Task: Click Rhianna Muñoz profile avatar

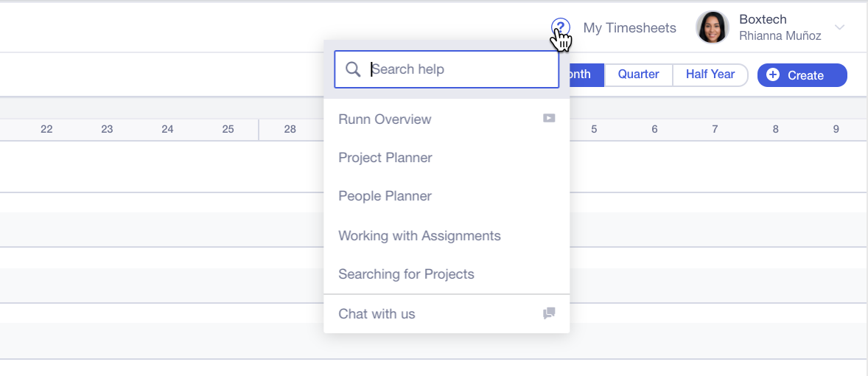Action: click(713, 28)
